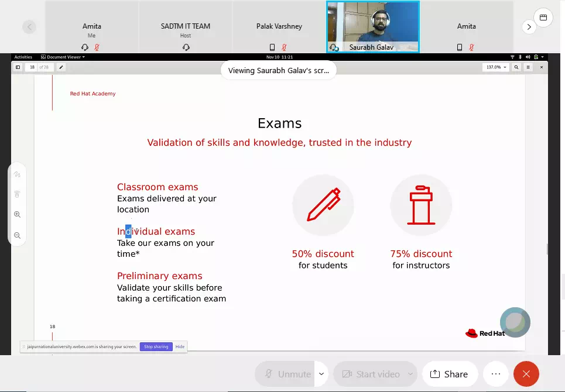Click the SADTM IT TEAM participant tile
Viewport: 565px width, 392px height.
pos(186,27)
